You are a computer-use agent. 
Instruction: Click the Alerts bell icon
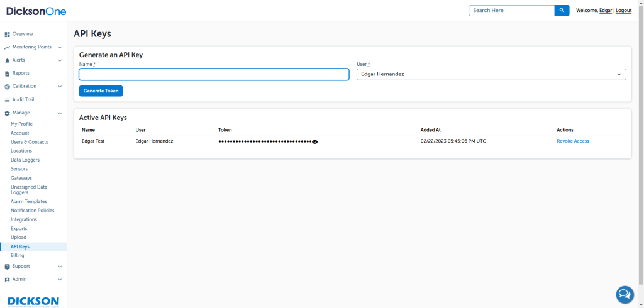8,60
